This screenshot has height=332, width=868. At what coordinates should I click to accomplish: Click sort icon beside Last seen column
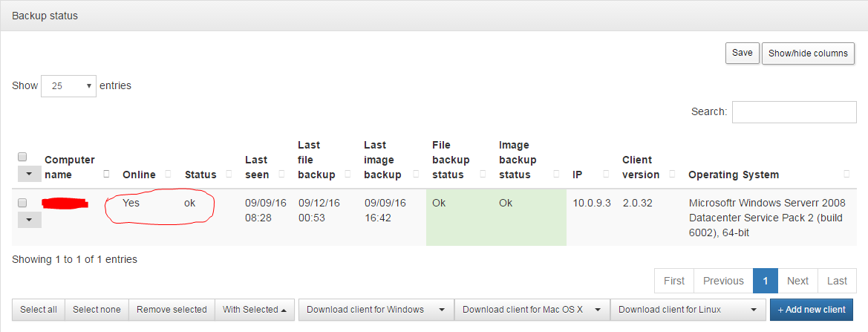point(281,175)
